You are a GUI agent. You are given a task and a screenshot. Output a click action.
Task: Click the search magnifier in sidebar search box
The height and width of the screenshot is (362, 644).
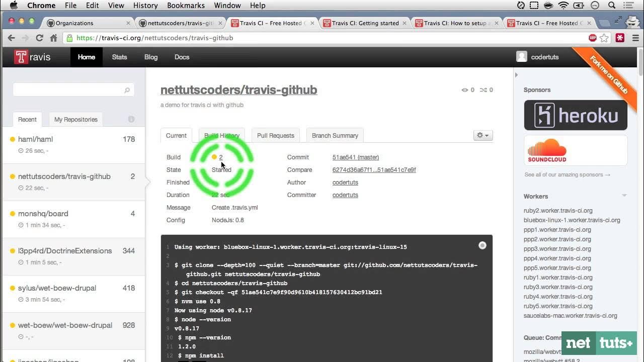click(x=127, y=90)
